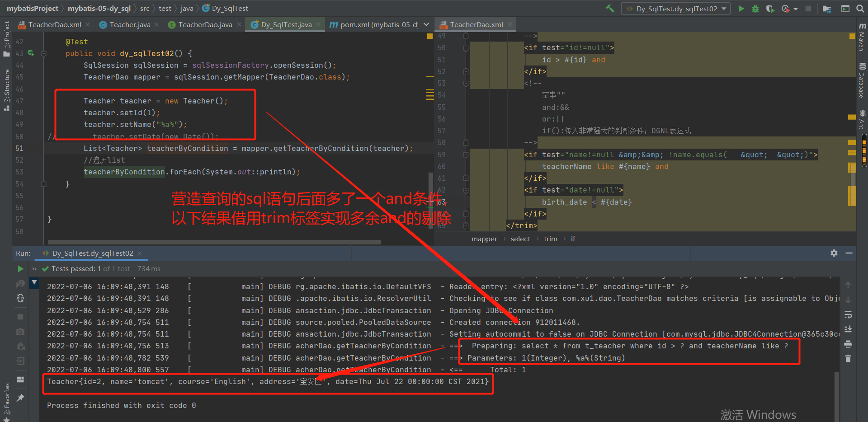The width and height of the screenshot is (868, 422).
Task: Open the Project tool window
Action: click(x=6, y=38)
